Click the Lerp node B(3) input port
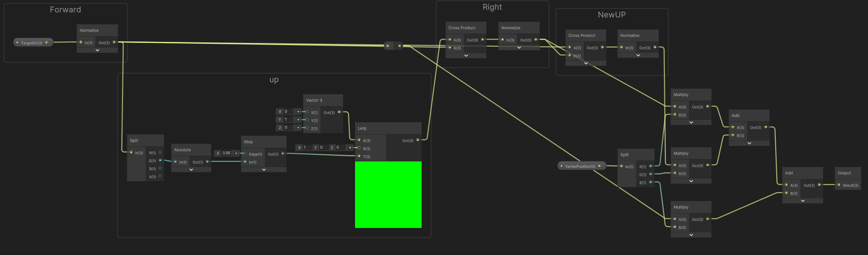The image size is (868, 255). [359, 148]
